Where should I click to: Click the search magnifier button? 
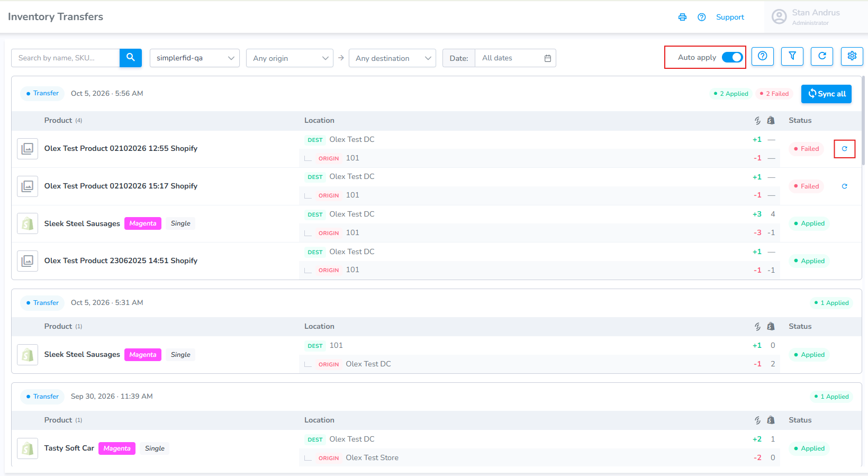coord(131,58)
